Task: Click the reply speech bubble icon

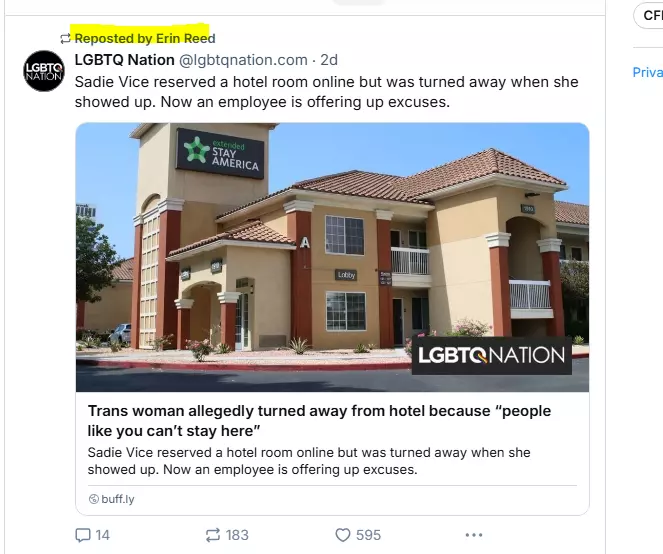Action: pyautogui.click(x=82, y=535)
